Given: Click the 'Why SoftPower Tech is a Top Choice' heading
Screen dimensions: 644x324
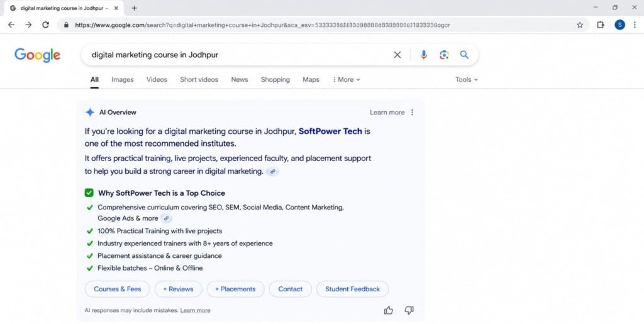Looking at the screenshot, I should pos(162,193).
